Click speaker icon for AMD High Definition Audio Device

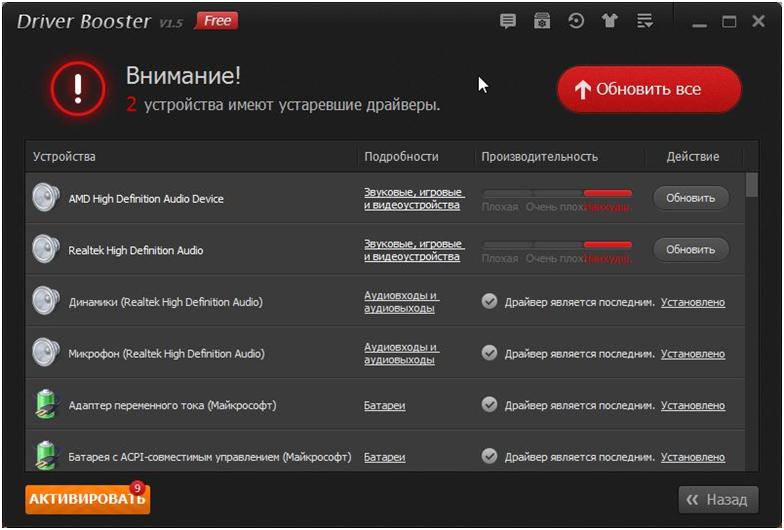pos(46,198)
